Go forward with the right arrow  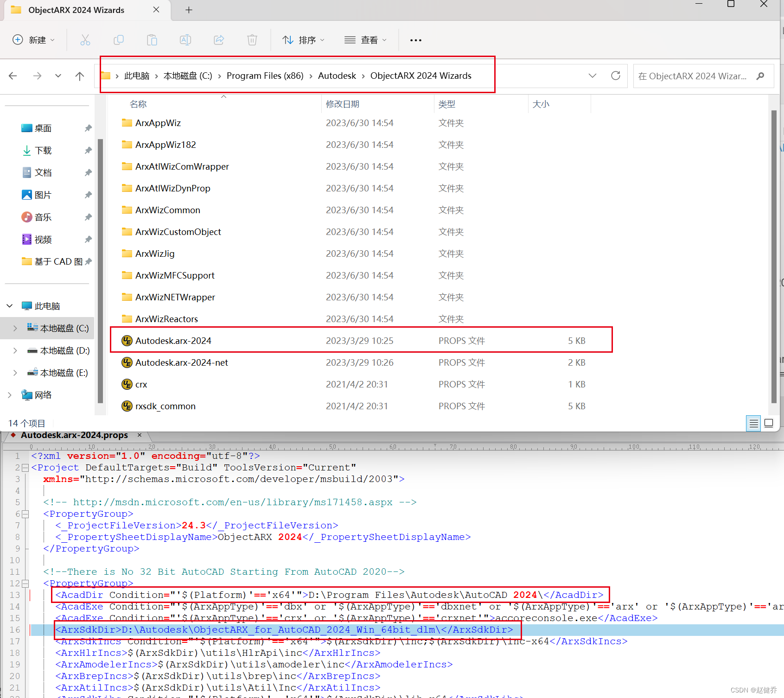click(37, 76)
